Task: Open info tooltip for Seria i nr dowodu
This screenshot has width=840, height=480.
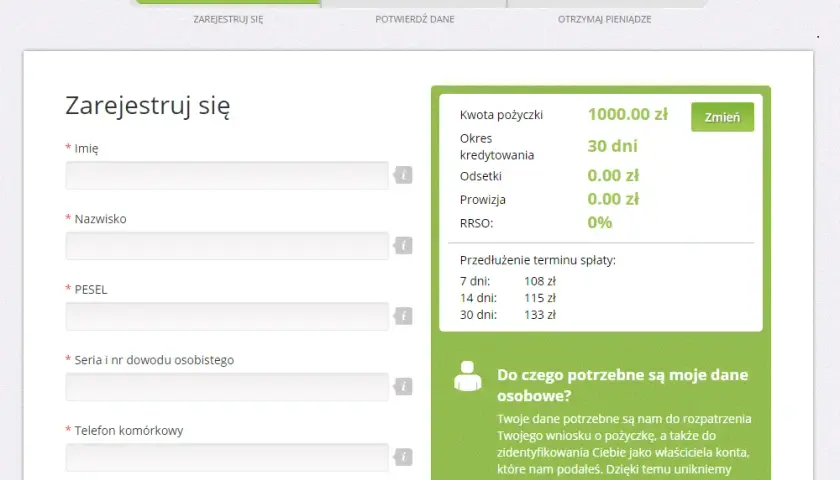Action: 403,386
